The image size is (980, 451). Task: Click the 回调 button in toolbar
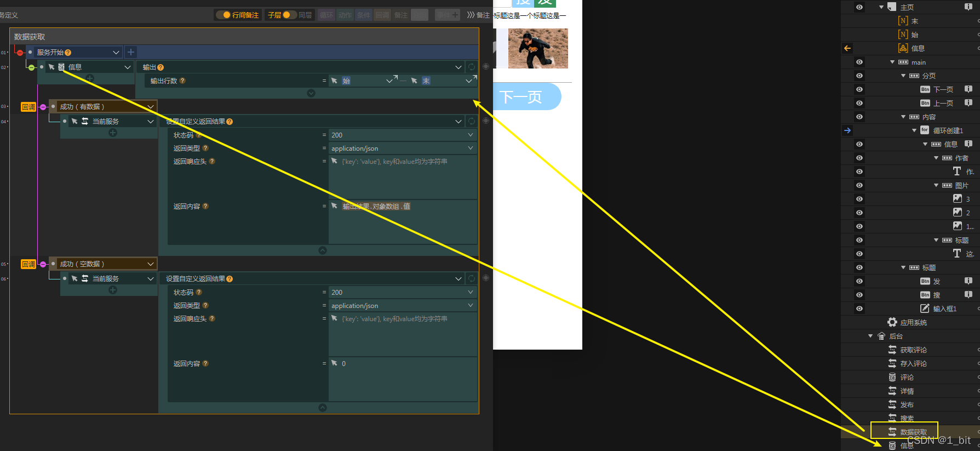382,15
